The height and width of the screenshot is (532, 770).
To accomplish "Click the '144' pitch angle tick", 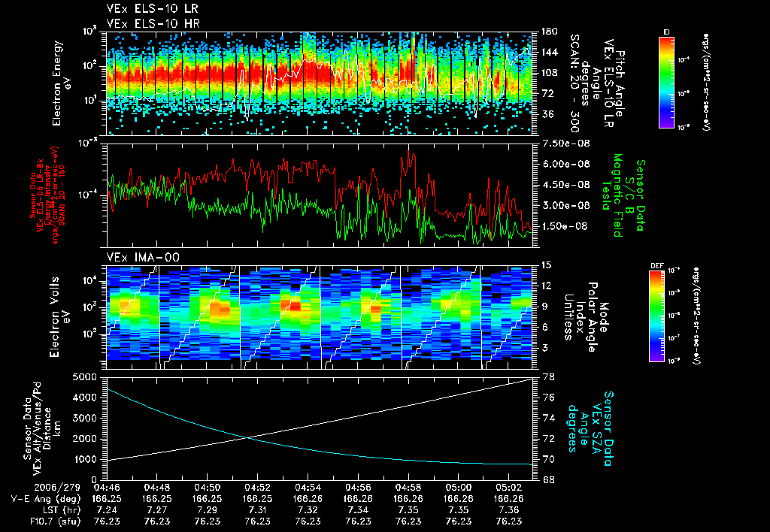I will coord(549,53).
